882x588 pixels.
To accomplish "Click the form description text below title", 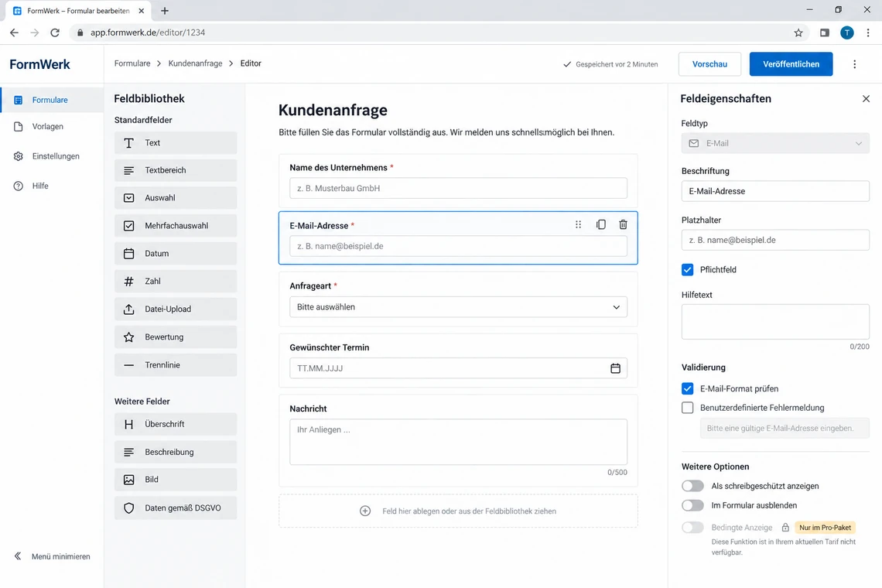I will pos(446,133).
